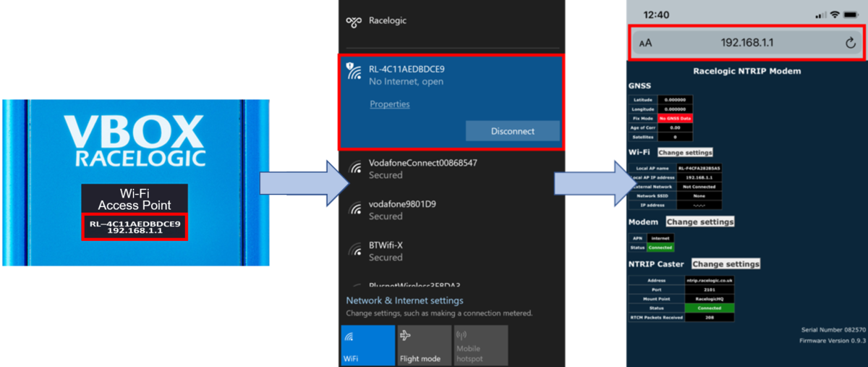Tap the cellular signal bars icon

(820, 15)
